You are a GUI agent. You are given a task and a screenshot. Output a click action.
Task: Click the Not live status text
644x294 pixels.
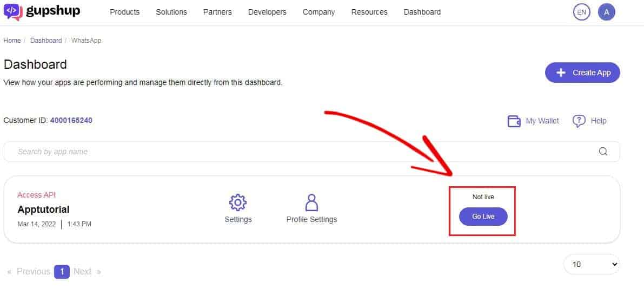click(483, 197)
